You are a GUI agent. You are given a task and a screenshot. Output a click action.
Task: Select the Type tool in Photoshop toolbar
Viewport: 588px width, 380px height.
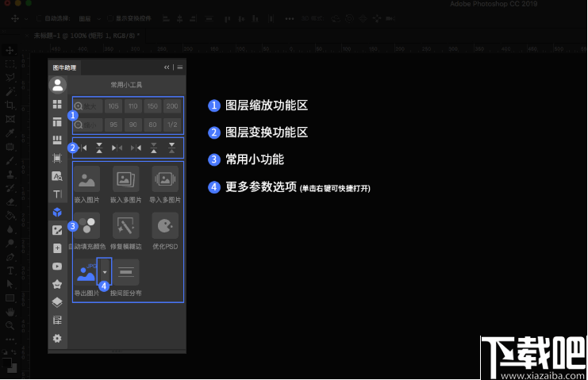[x=10, y=271]
